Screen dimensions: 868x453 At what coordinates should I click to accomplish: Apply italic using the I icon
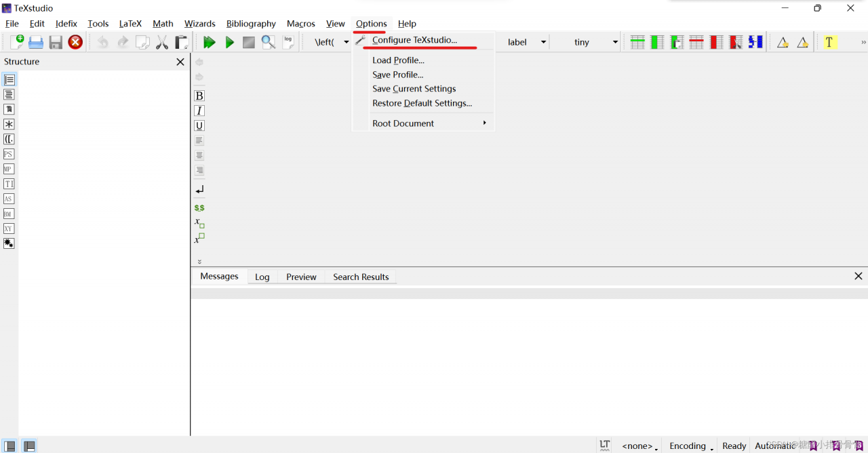click(199, 111)
